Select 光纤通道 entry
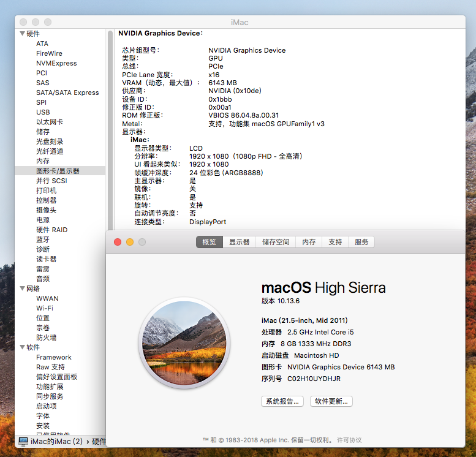 50,151
